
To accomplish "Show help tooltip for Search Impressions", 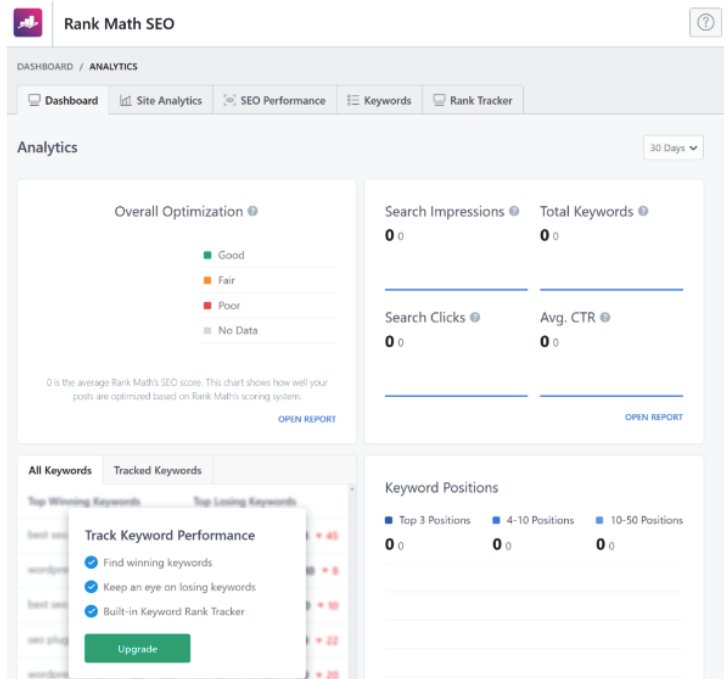I will 514,211.
